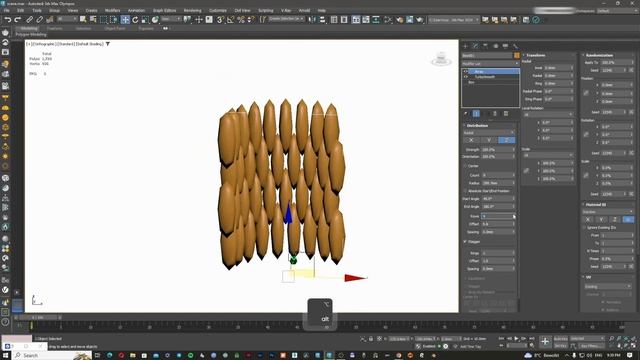Activate the Select and Scale tool
This screenshot has width=640, height=360.
(x=145, y=20)
